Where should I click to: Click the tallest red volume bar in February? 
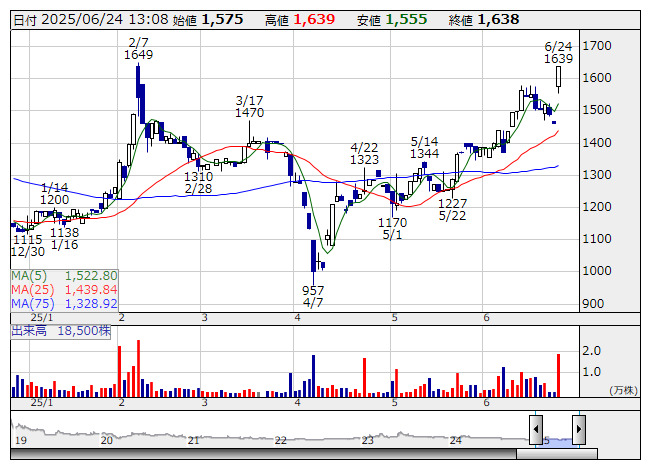coord(139,368)
